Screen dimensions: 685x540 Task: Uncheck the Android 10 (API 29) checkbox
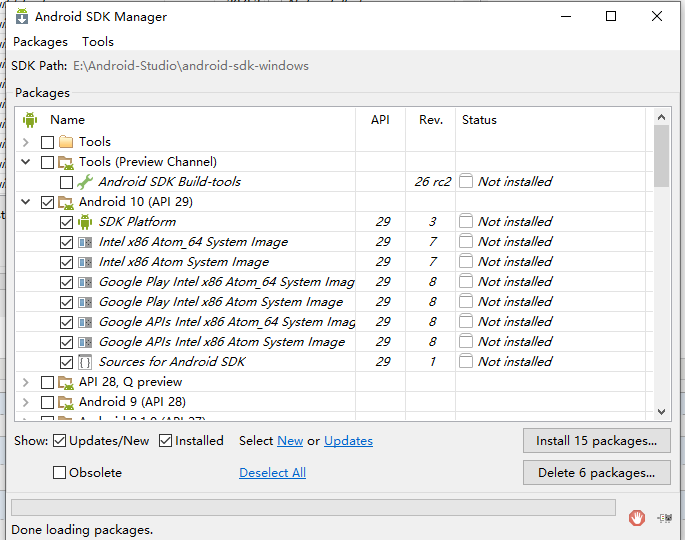pos(47,202)
